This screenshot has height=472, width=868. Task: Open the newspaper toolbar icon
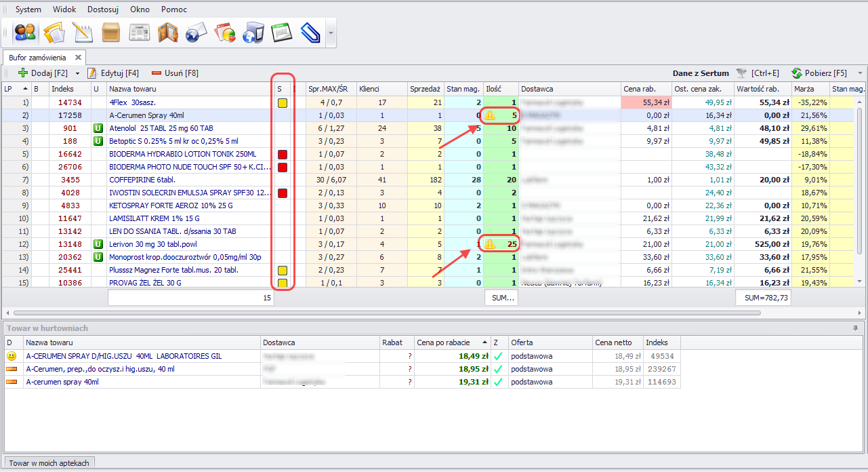[x=140, y=33]
